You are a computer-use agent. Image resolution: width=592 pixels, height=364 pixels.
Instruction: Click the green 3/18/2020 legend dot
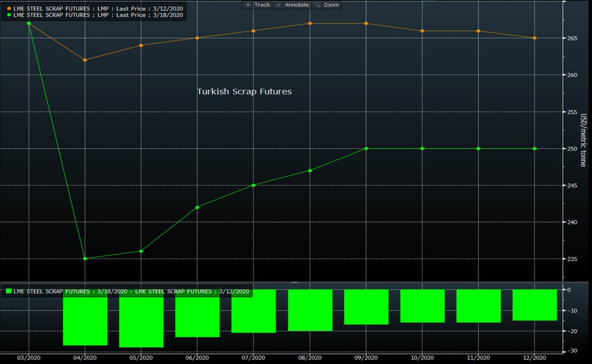(9, 15)
